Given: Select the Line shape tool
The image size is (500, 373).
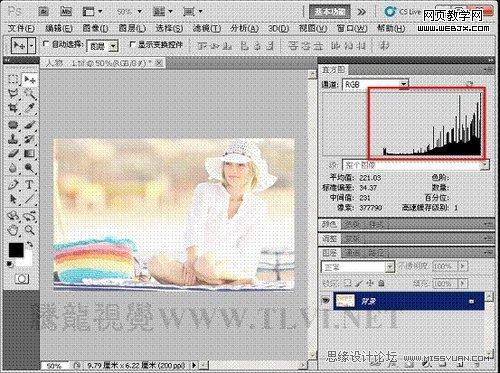Looking at the screenshot, I should [x=30, y=199].
